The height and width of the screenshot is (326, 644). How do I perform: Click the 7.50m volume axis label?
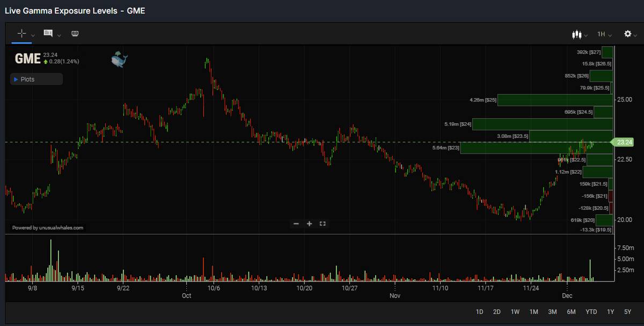point(626,248)
